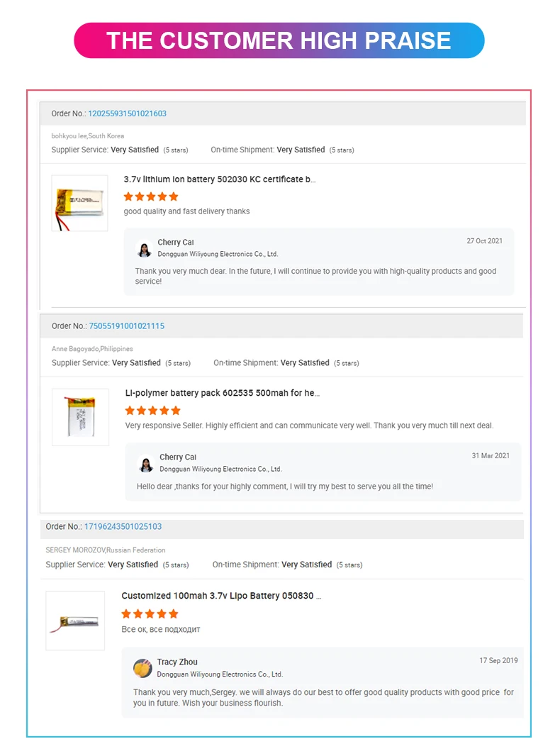Click star rating under Li-polymer battery pack
This screenshot has width=560, height=756.
tap(152, 410)
